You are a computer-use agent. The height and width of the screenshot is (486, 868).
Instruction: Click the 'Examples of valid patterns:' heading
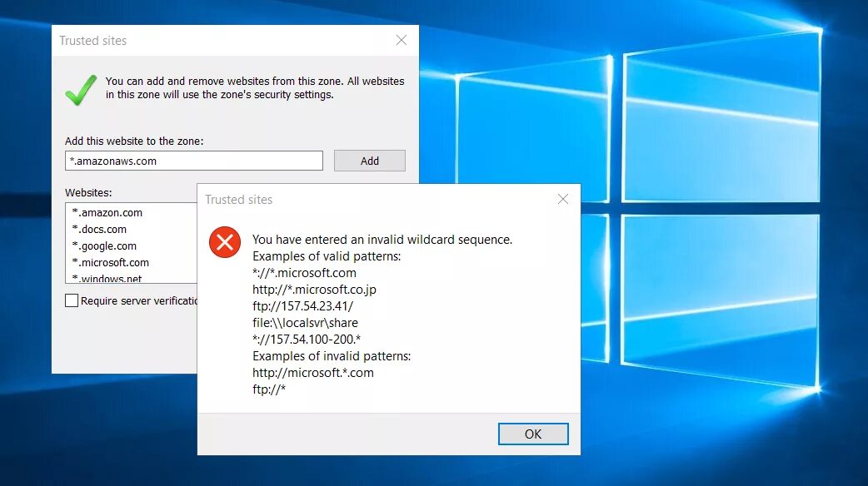point(327,256)
